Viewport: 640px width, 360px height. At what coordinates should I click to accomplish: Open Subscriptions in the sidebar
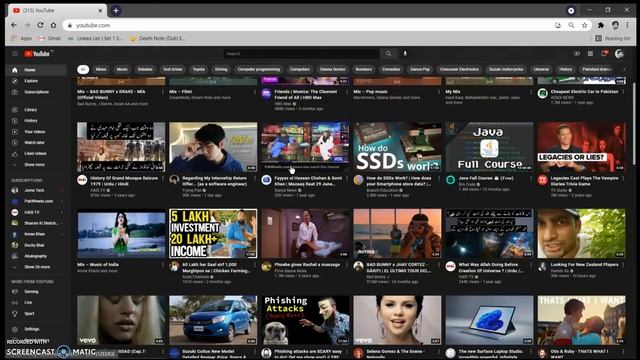coord(36,92)
